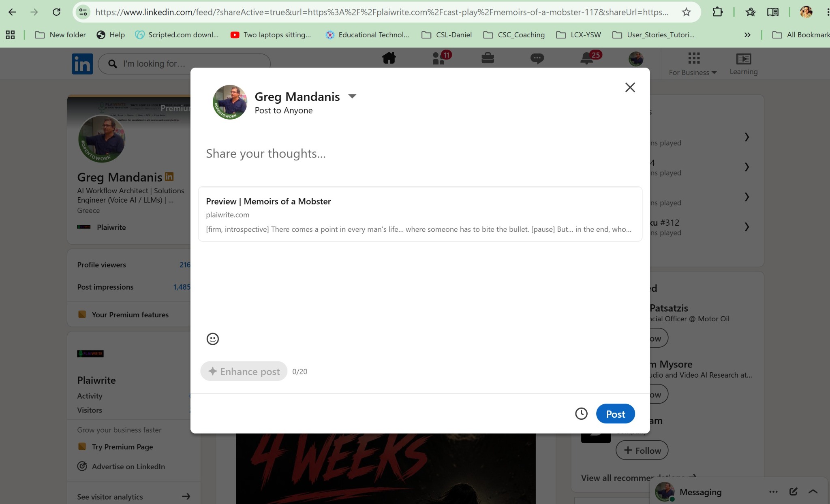
Task: Compose new message from Messaging bar
Action: coord(793,491)
